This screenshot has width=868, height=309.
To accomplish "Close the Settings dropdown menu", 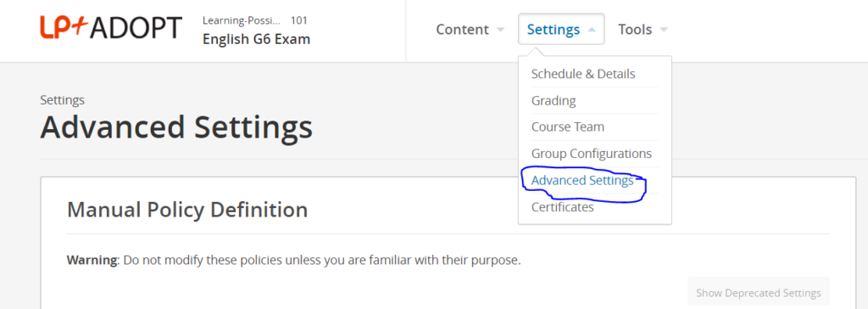I will click(x=561, y=30).
